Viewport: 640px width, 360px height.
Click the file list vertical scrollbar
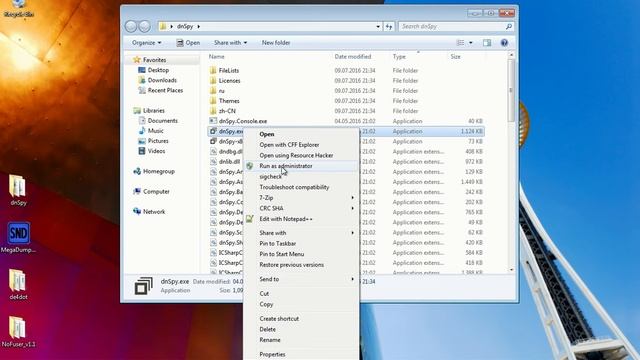[511, 163]
